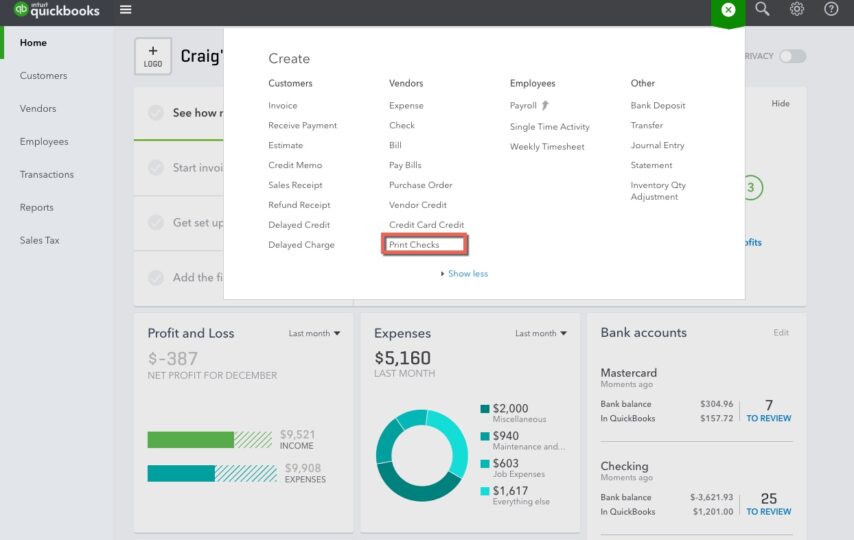Add a company logo

pos(153,56)
